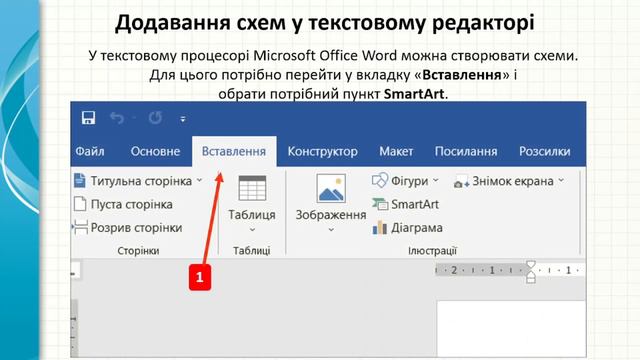Expand the Фігури dropdown arrow
This screenshot has height=360, width=640.
coord(436,180)
